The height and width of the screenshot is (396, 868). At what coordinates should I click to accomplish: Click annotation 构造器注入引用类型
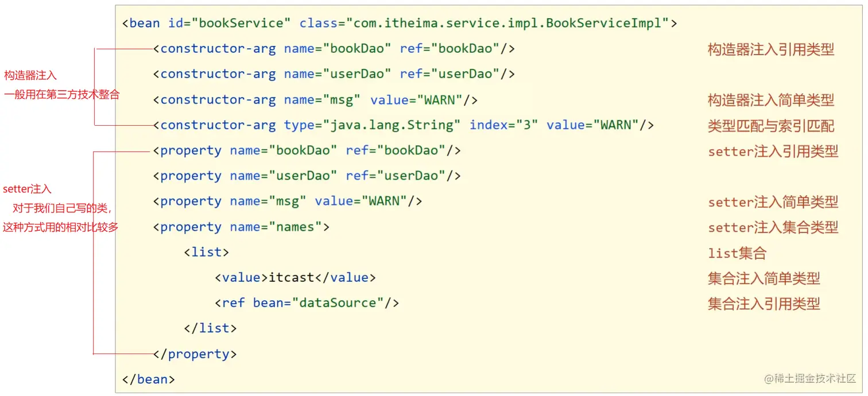(x=771, y=49)
